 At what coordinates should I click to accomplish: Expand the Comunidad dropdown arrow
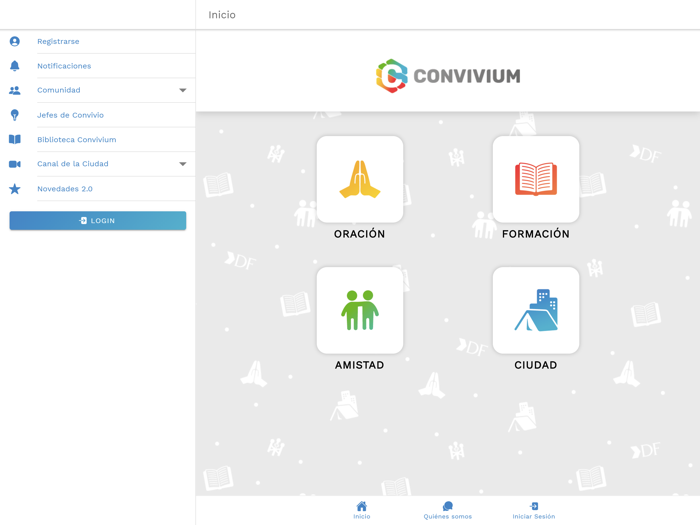183,90
